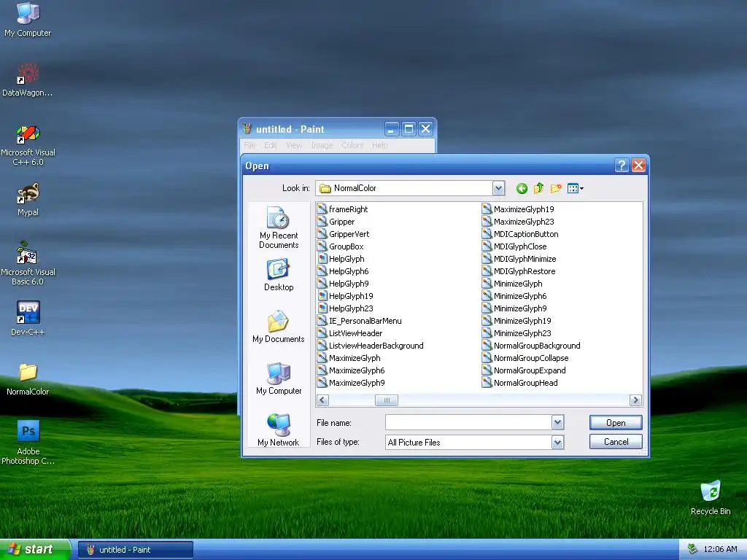Select Desktop in the places bar
This screenshot has width=747, height=560.
click(279, 275)
